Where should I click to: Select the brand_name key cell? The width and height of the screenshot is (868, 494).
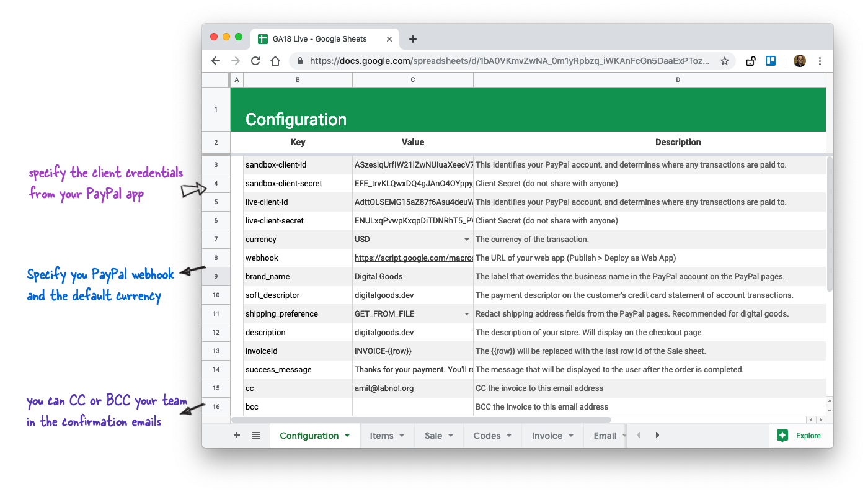[x=298, y=277]
